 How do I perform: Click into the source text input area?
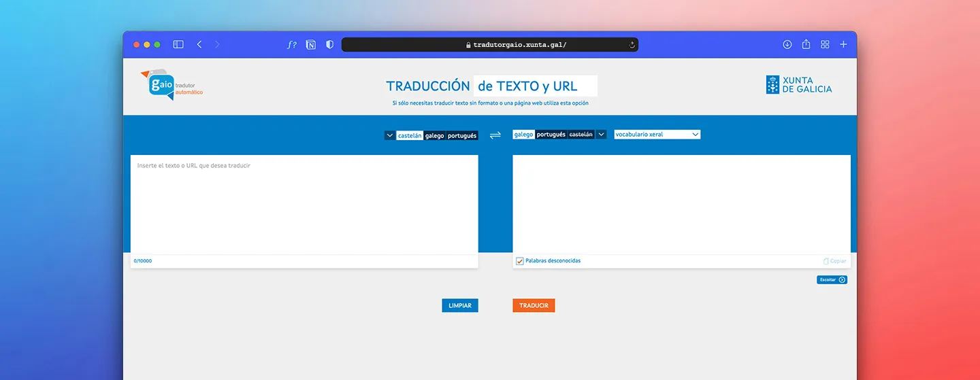(x=304, y=205)
